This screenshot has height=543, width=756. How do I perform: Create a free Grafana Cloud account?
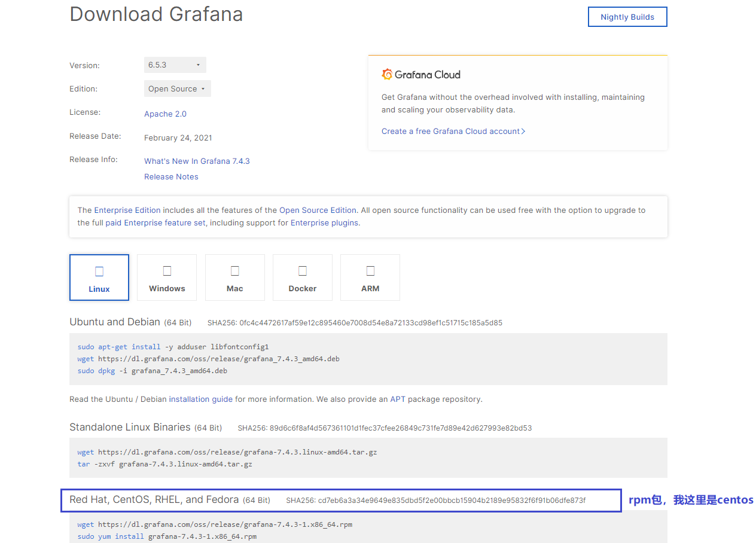(x=453, y=131)
